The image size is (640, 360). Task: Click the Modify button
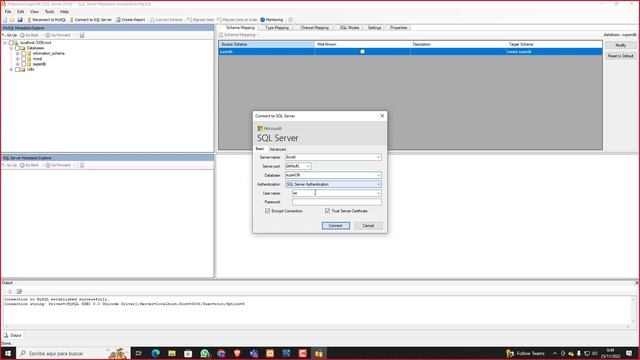(x=620, y=45)
